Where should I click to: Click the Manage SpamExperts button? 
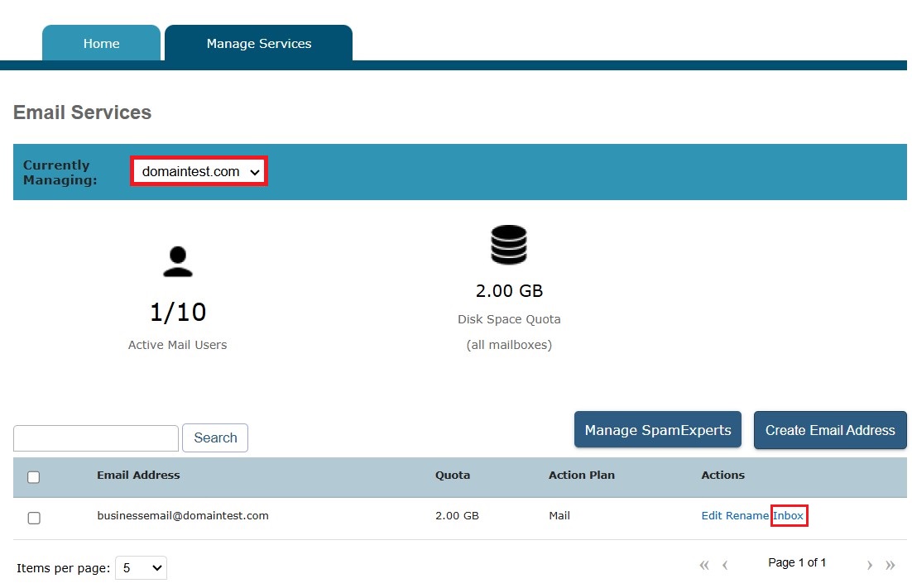tap(658, 430)
